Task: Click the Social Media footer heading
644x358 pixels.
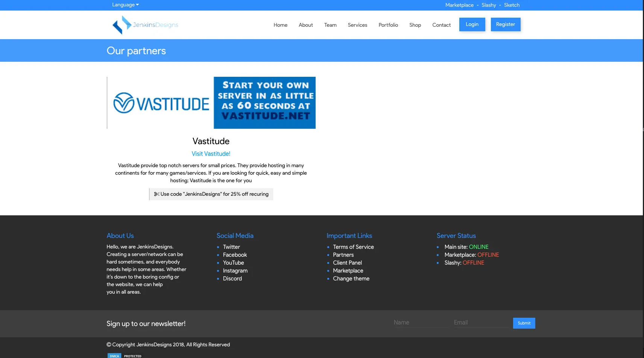Action: pyautogui.click(x=235, y=236)
